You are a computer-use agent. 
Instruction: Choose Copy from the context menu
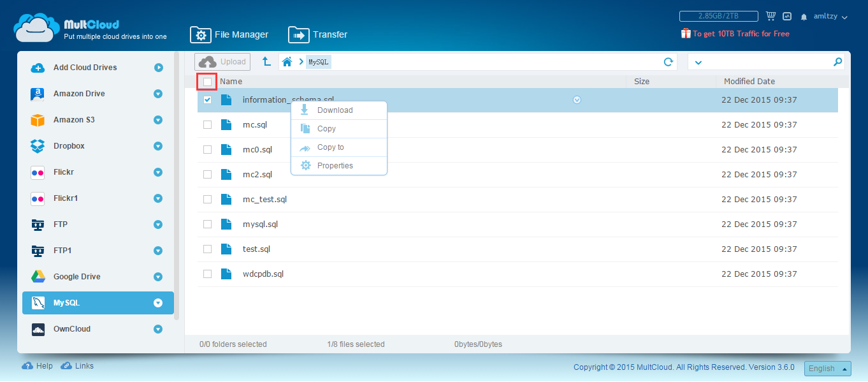[339, 129]
